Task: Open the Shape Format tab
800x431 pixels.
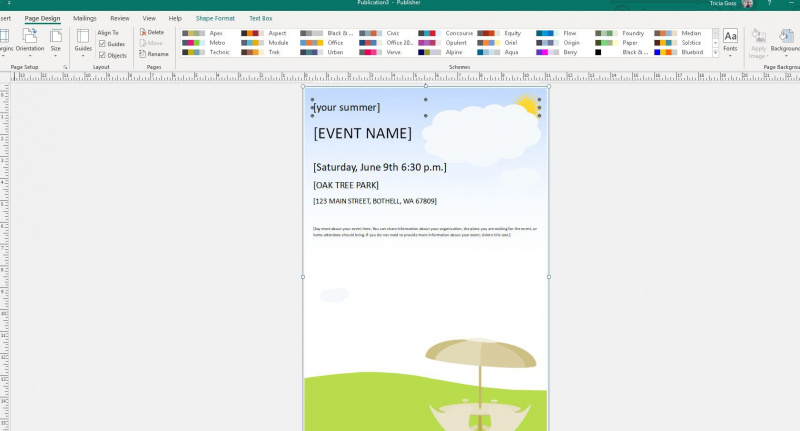Action: point(215,18)
